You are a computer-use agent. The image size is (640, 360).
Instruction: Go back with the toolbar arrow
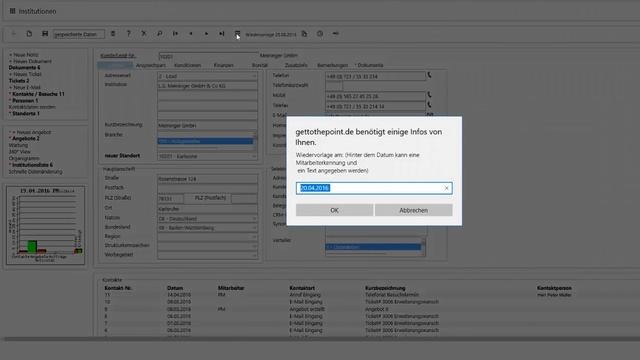tap(13, 34)
